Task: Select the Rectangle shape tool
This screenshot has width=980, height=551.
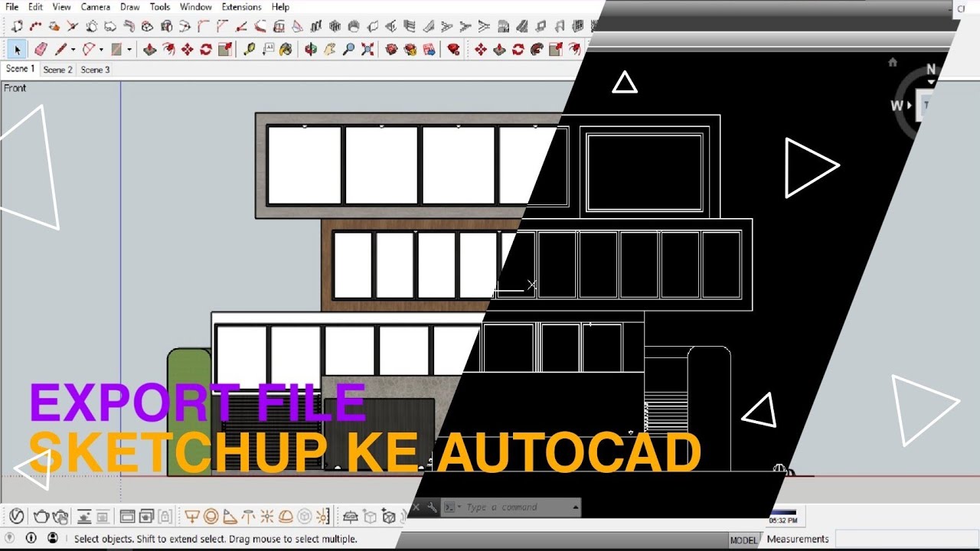Action: 117,50
